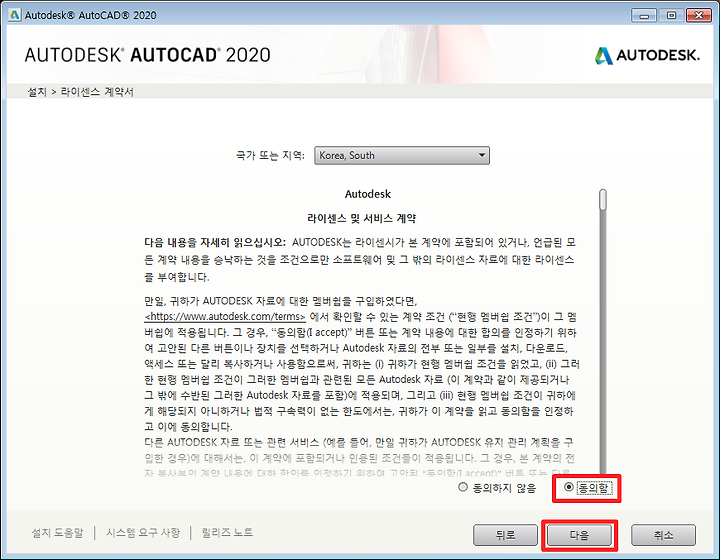Click the 국가 또는 지역 label
This screenshot has width=720, height=560.
[x=270, y=155]
